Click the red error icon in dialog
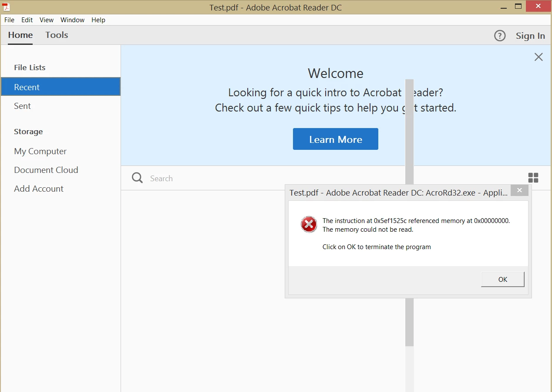 (309, 224)
